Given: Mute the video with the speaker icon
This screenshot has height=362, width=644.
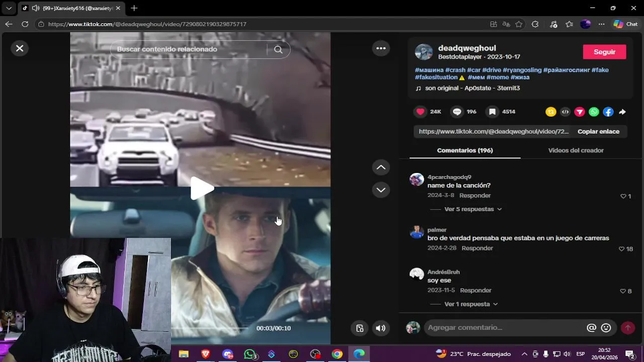Looking at the screenshot, I should [x=381, y=328].
